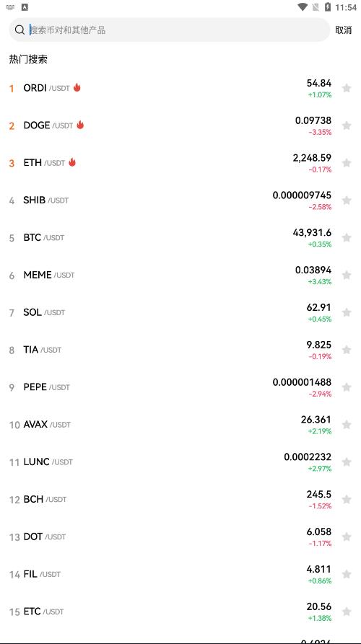Tap the Wi-Fi icon in status bar

[x=303, y=7]
